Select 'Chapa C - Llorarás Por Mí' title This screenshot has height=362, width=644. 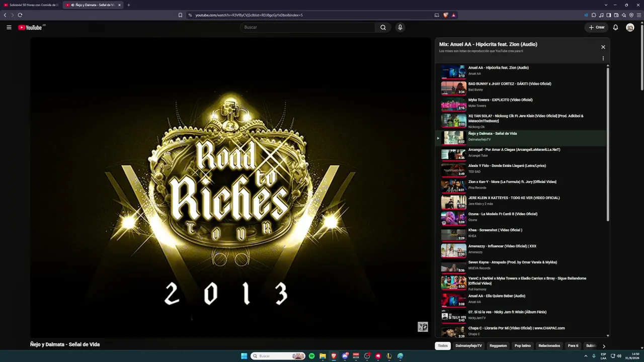pyautogui.click(x=516, y=328)
